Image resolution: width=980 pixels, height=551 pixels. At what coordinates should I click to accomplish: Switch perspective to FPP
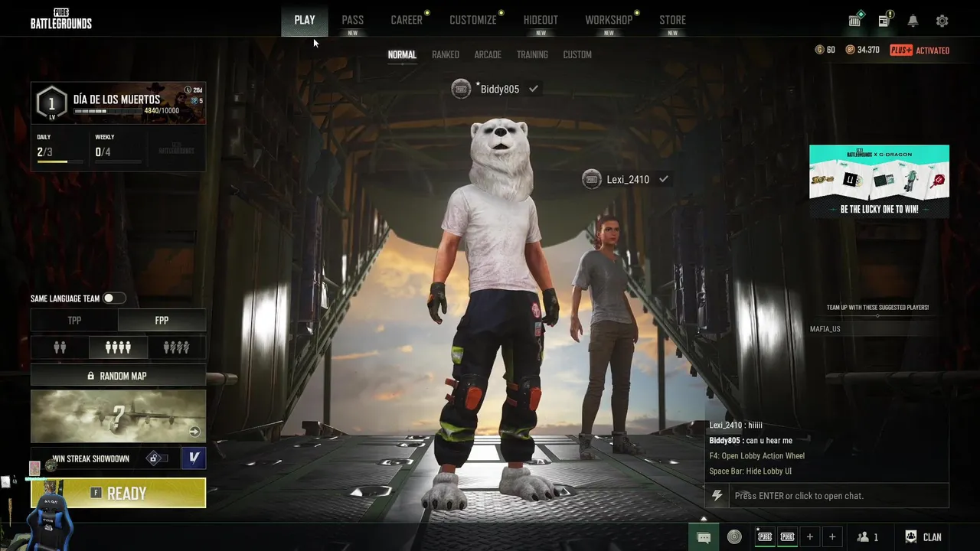tap(162, 321)
